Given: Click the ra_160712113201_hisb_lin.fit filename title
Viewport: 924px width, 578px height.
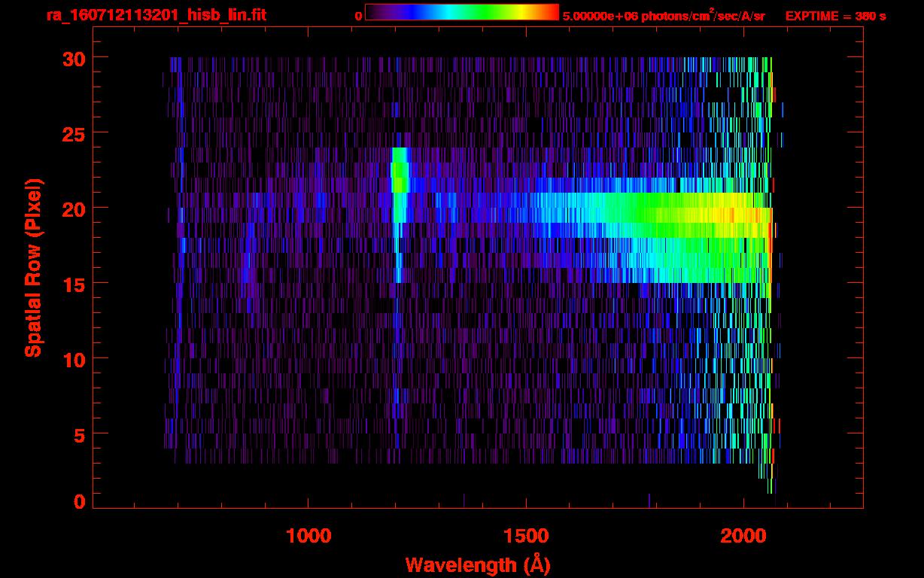Looking at the screenshot, I should coord(156,15).
